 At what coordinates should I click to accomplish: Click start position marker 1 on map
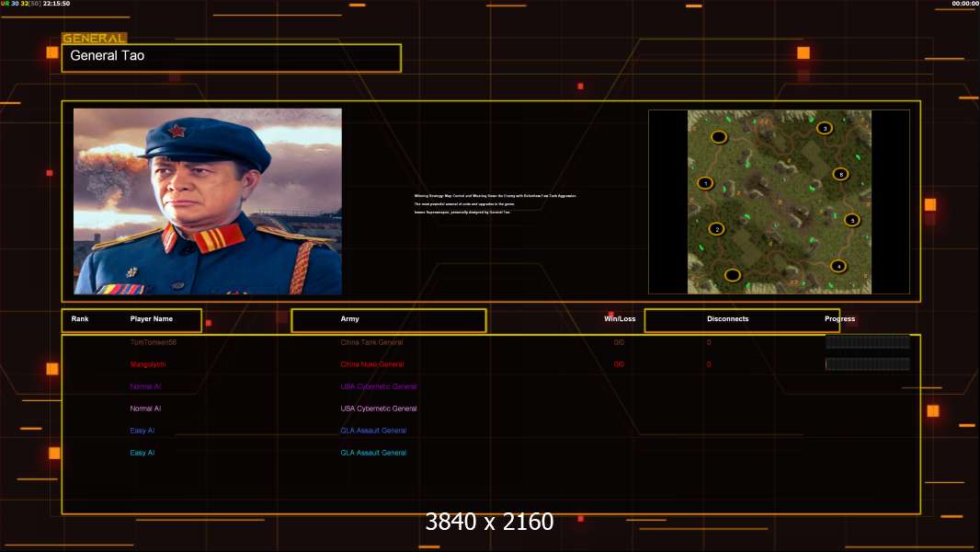pyautogui.click(x=705, y=183)
